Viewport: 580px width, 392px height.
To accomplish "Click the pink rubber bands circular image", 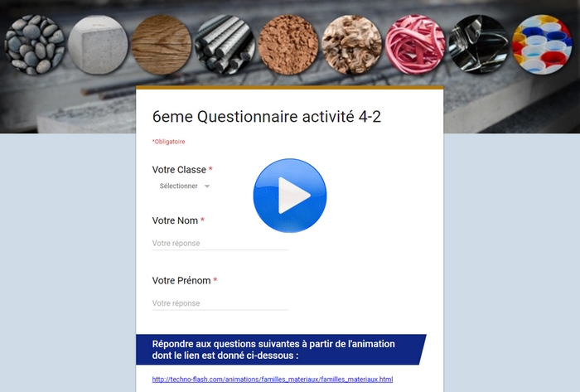I will [x=415, y=45].
